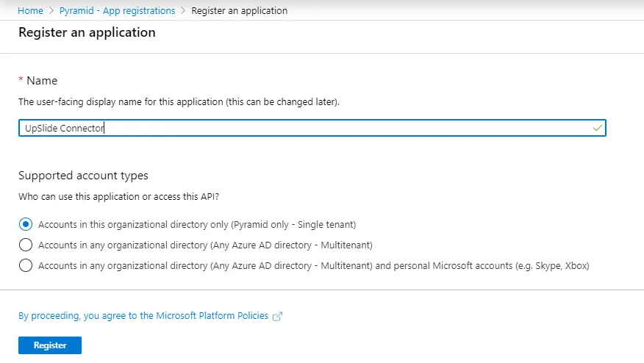The image size is (644, 363).
Task: Open the Microsoft Platform Policies link
Action: tap(143, 316)
